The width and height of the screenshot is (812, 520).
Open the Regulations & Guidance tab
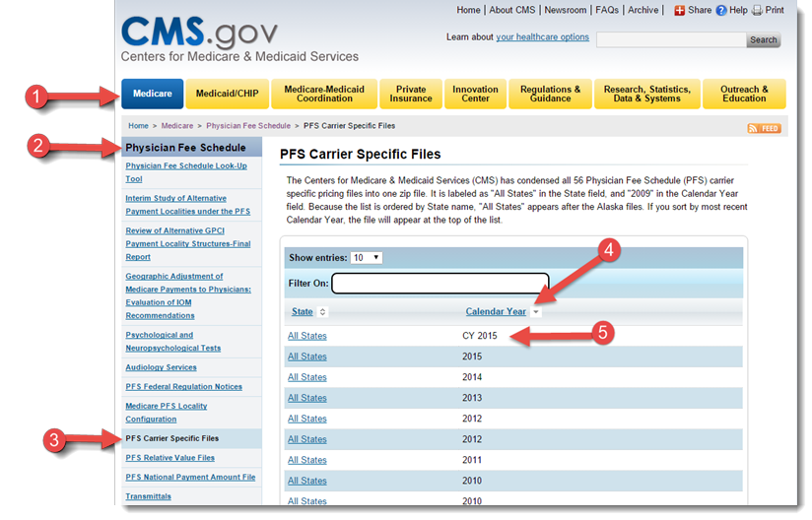tap(550, 94)
